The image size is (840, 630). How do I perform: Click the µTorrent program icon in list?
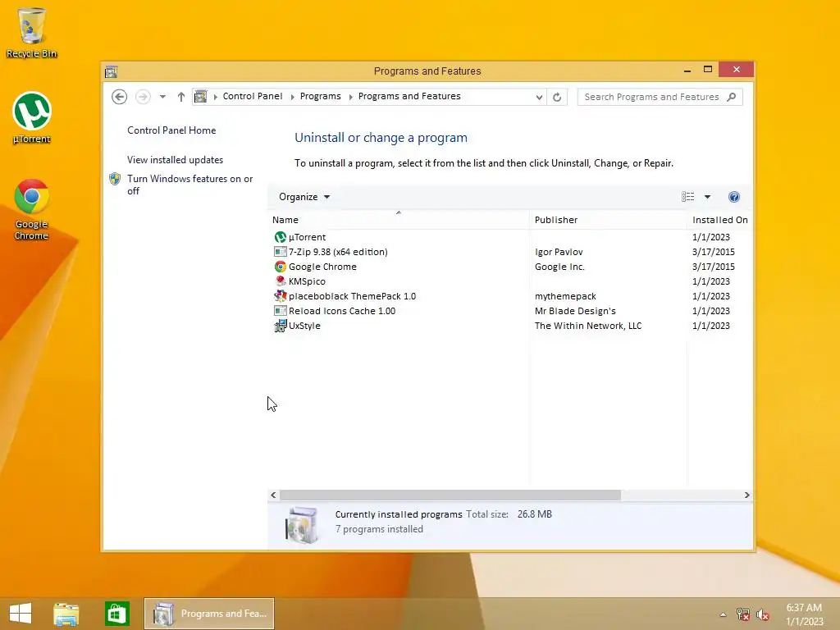[x=281, y=237]
